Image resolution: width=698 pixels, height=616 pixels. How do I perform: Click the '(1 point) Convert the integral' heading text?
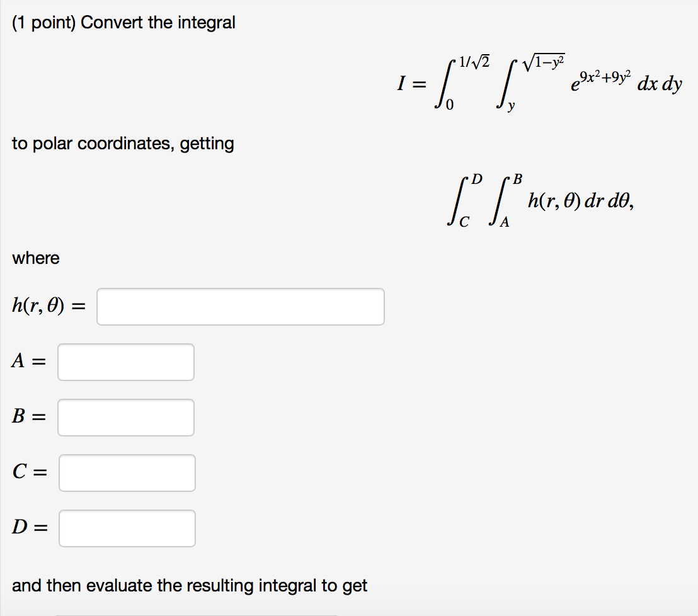coord(123,23)
